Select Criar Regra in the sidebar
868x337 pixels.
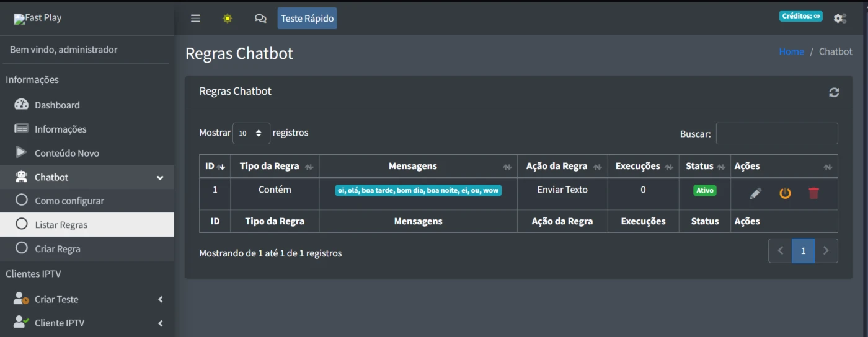tap(58, 249)
